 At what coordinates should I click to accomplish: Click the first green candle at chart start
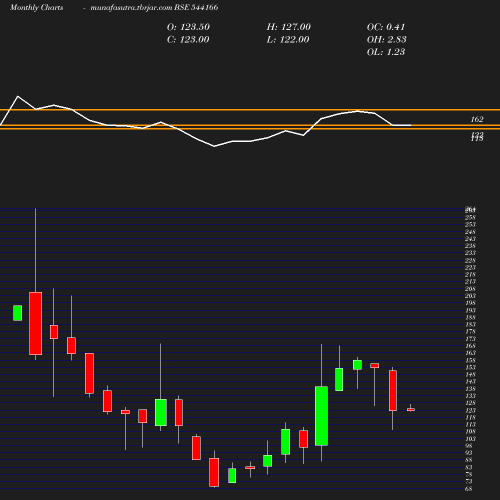point(18,313)
